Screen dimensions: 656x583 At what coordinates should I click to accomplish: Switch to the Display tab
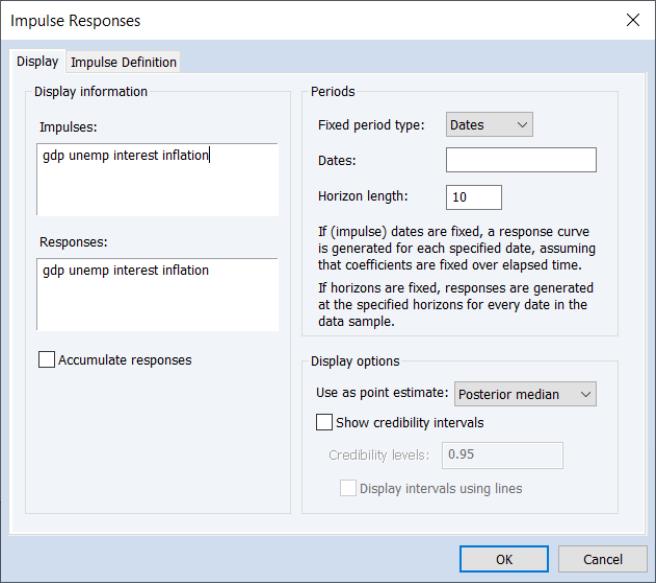pos(37,62)
